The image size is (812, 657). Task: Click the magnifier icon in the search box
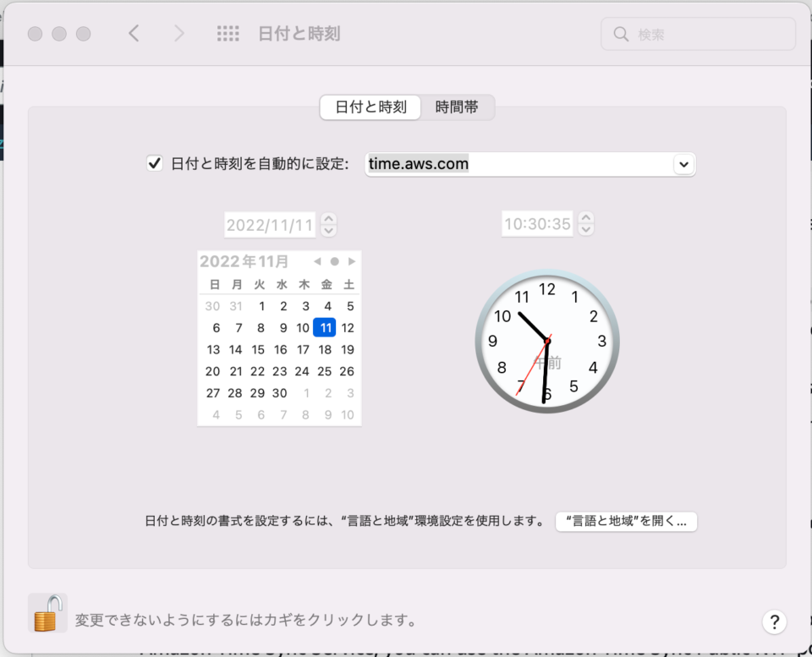pyautogui.click(x=620, y=34)
